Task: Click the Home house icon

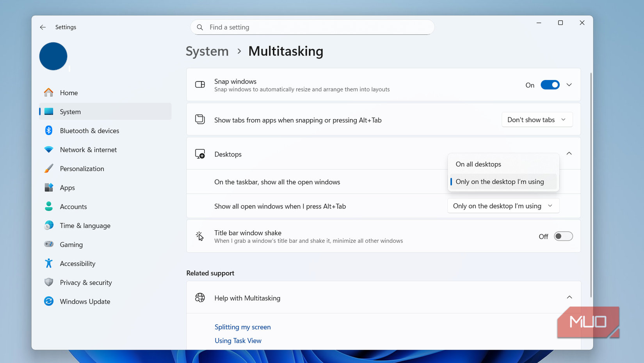Action: coord(49,93)
